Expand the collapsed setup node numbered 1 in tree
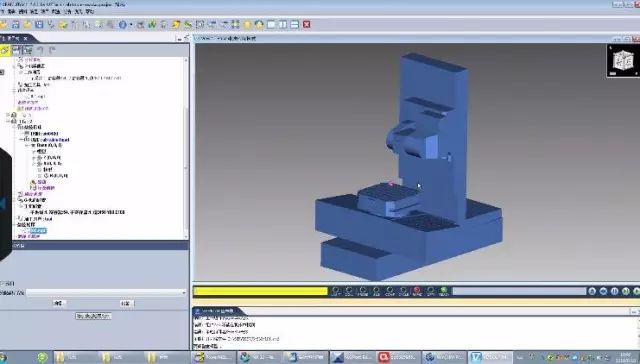The height and width of the screenshot is (364, 640). 8,115
